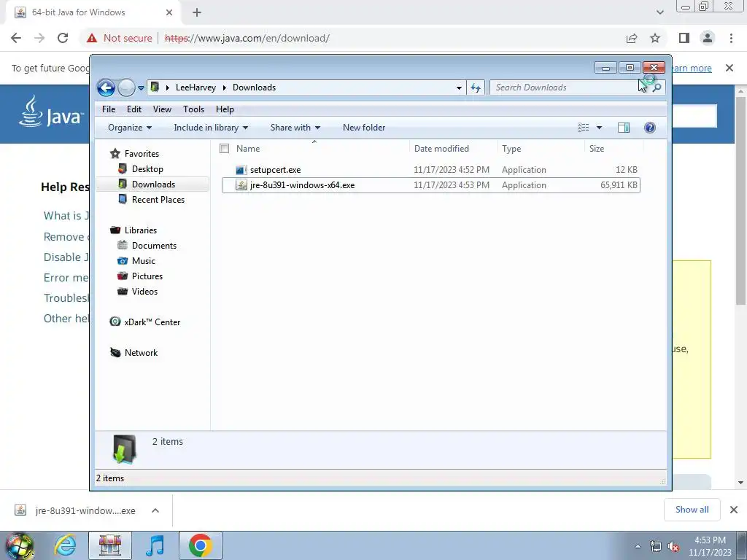The height and width of the screenshot is (560, 747).
Task: Close the 64-bit Java for Windows tab
Action: (x=169, y=12)
